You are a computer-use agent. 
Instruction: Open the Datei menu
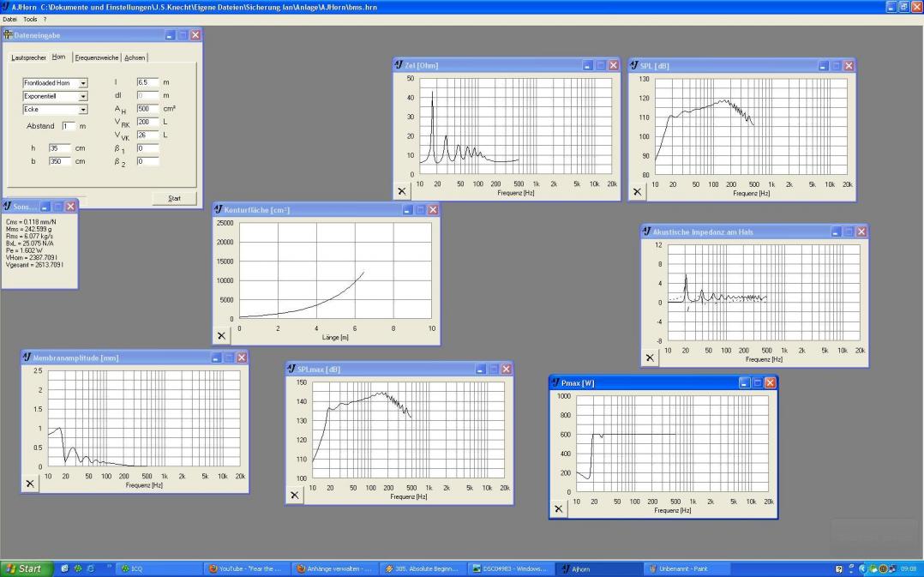coord(10,19)
